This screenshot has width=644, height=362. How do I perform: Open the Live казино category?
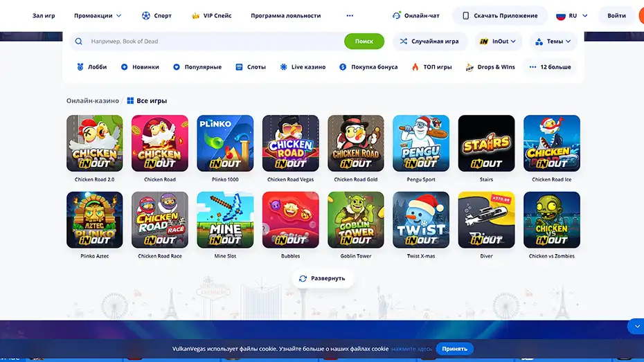point(303,67)
